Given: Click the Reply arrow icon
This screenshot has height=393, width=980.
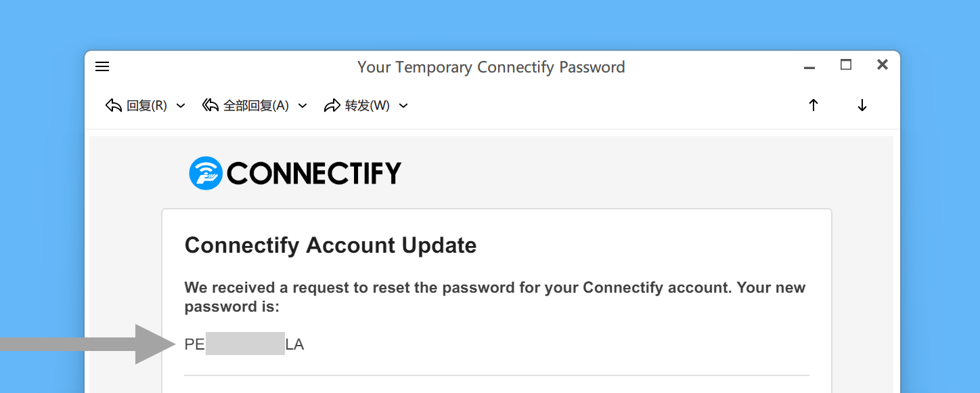Looking at the screenshot, I should pos(114,106).
